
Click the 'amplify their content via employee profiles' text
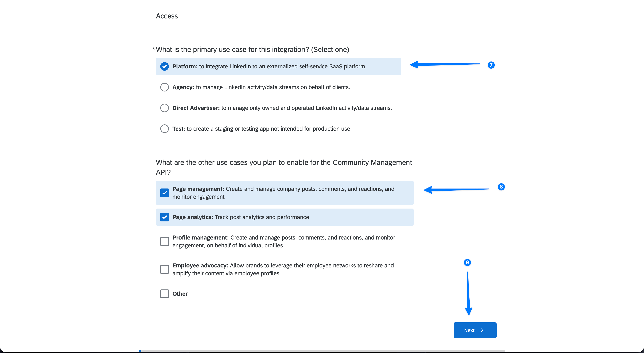pos(226,273)
